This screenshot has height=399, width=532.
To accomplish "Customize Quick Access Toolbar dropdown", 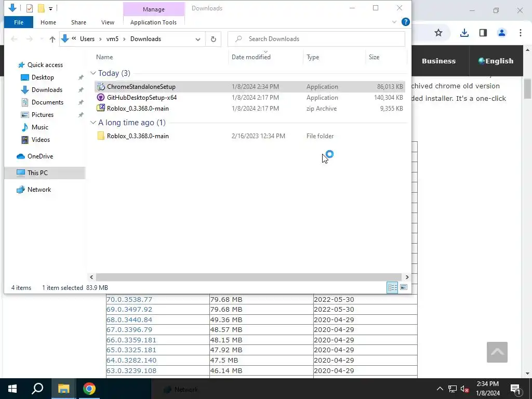I will (x=50, y=8).
